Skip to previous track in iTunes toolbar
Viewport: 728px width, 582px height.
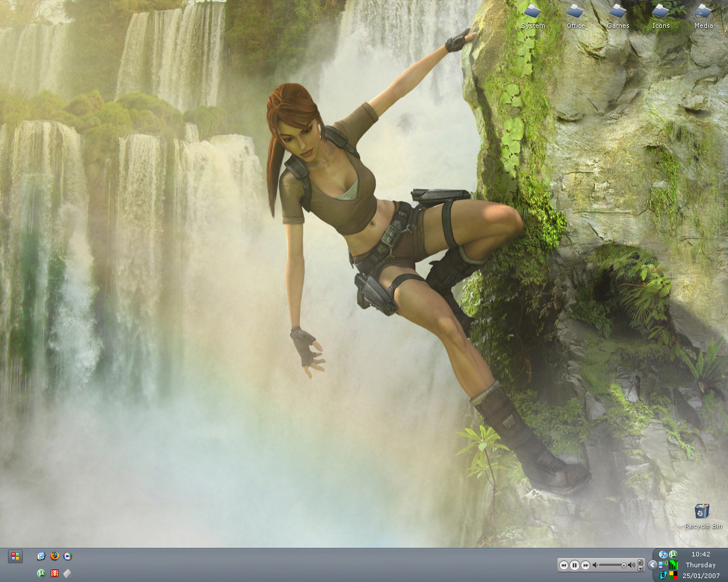(x=564, y=565)
